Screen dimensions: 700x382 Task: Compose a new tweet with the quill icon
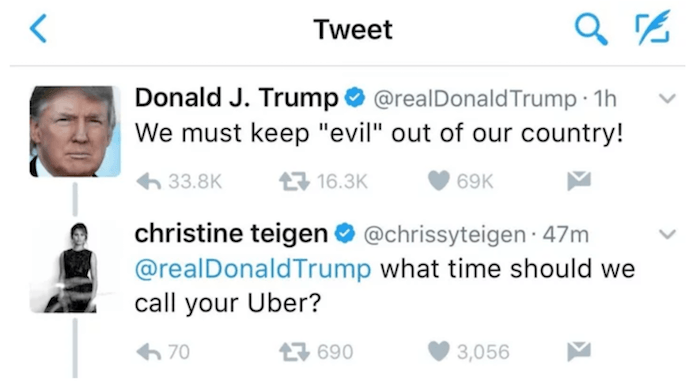652,28
